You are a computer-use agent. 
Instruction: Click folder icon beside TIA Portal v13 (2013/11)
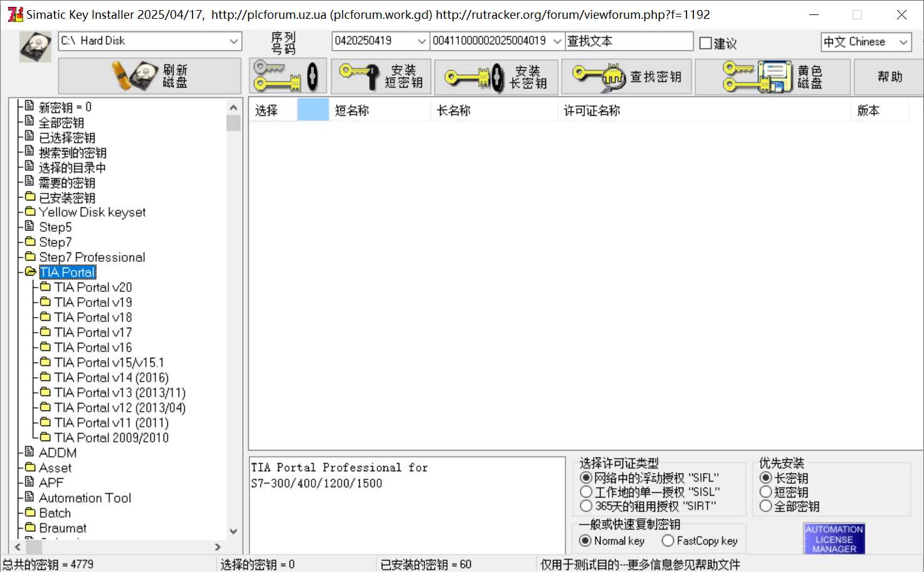pyautogui.click(x=45, y=392)
